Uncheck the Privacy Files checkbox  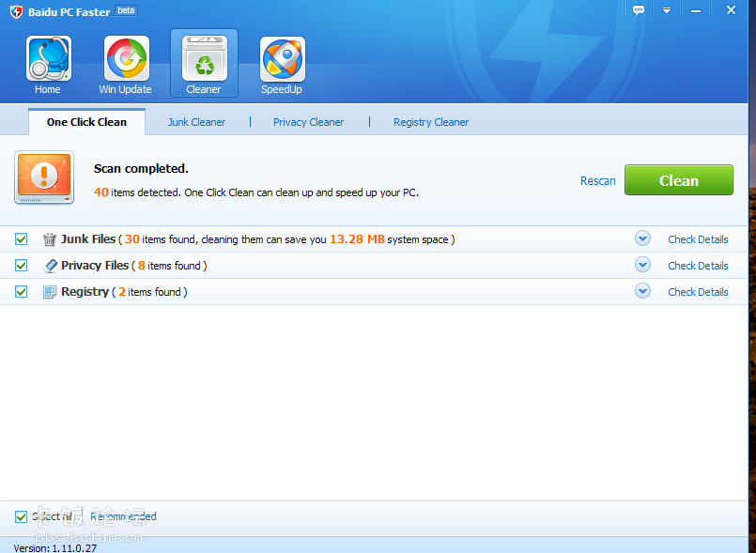click(21, 265)
